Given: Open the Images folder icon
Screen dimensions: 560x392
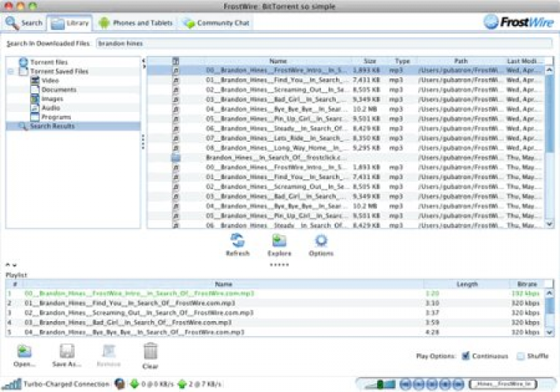Looking at the screenshot, I should [x=35, y=99].
